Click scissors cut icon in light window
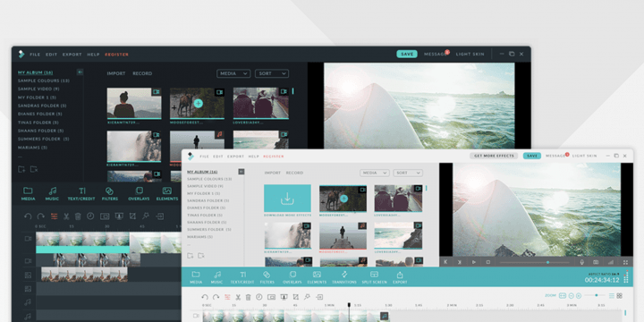The height and width of the screenshot is (322, 644). pyautogui.click(x=237, y=297)
